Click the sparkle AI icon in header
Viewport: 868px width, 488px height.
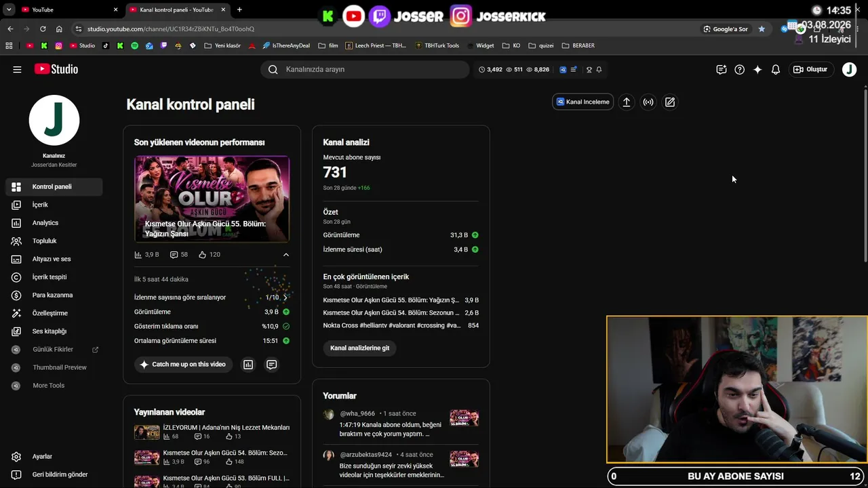coord(757,69)
